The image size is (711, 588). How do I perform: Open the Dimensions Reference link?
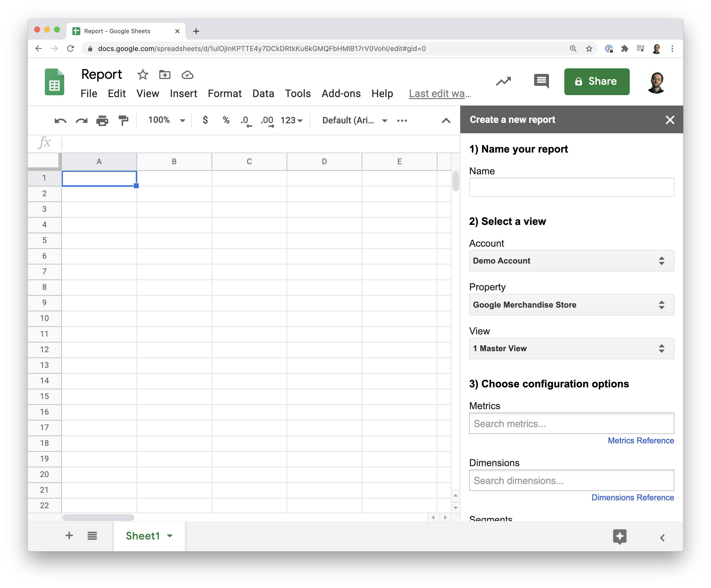(632, 497)
